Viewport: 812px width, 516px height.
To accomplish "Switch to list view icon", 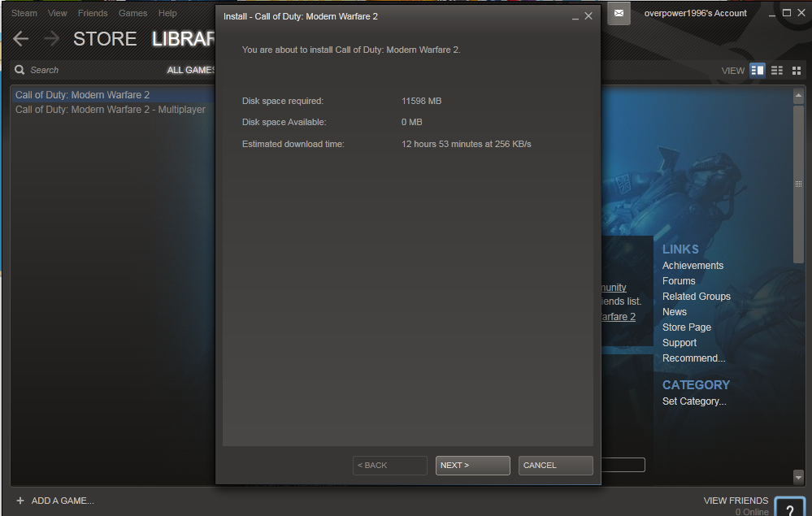I will (x=777, y=71).
